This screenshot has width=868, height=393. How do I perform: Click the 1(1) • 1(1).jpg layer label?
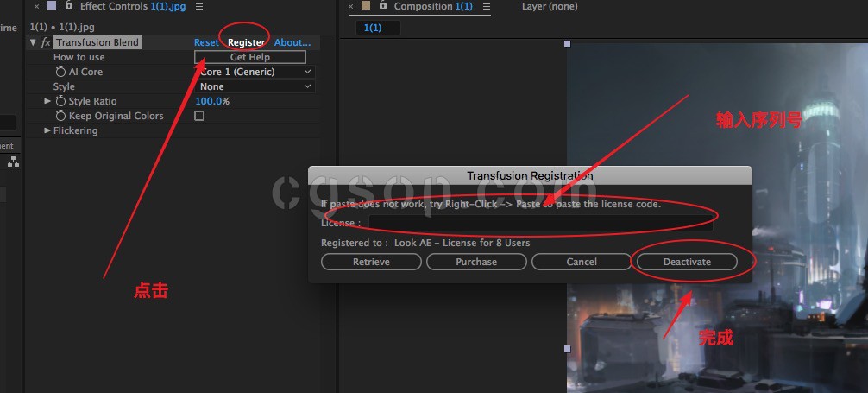pyautogui.click(x=63, y=27)
